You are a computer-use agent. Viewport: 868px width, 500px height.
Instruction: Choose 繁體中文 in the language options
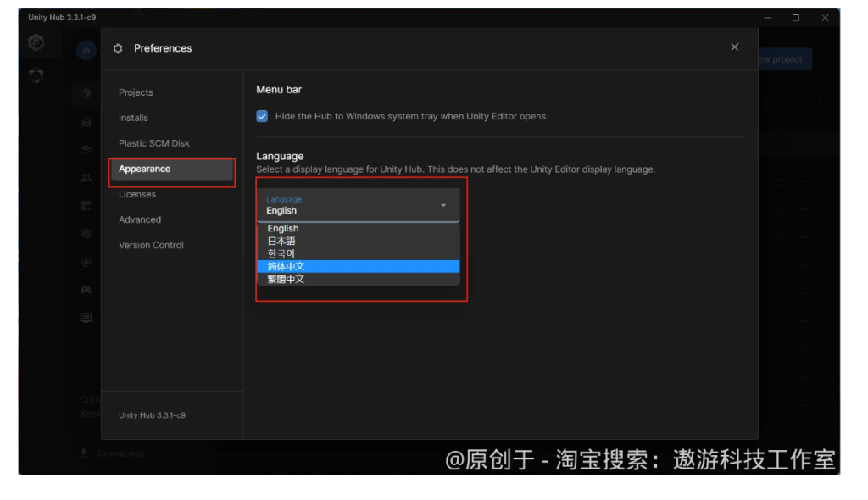pos(358,279)
